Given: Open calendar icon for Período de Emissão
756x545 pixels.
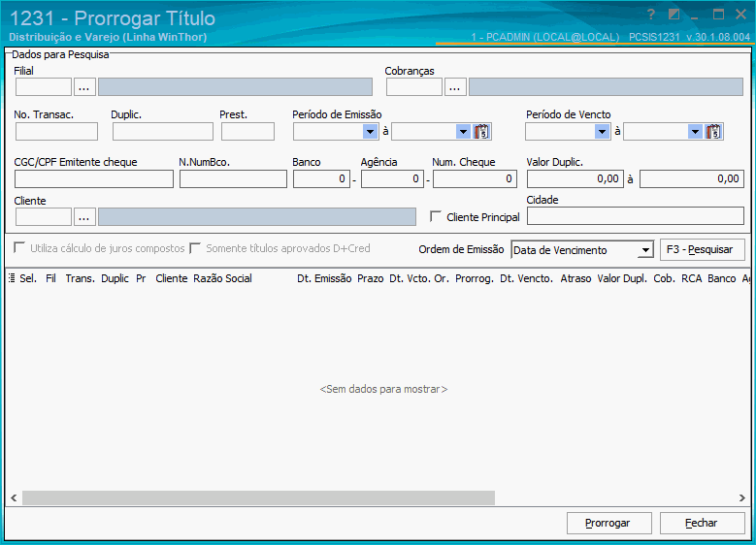Looking at the screenshot, I should click(x=482, y=132).
